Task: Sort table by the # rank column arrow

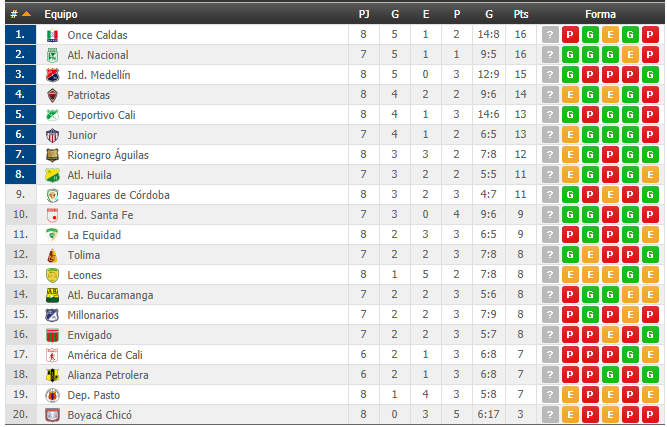Action: click(26, 14)
